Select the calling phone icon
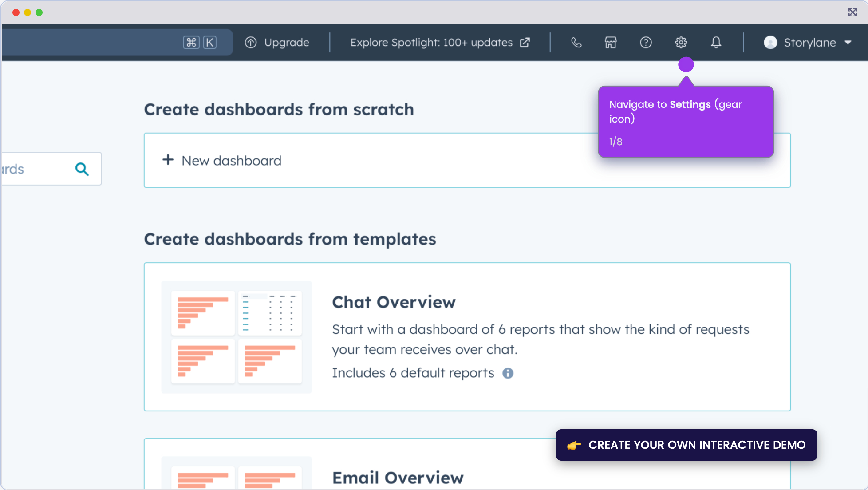 pos(576,43)
